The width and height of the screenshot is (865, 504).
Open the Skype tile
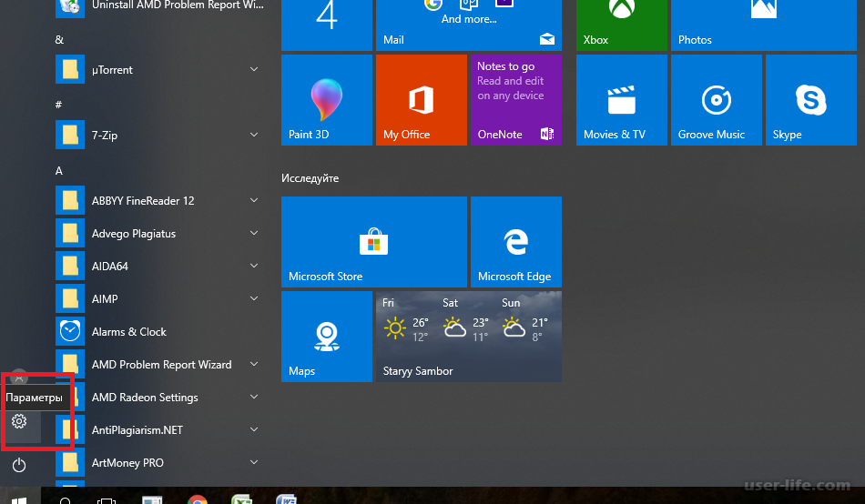pos(811,100)
